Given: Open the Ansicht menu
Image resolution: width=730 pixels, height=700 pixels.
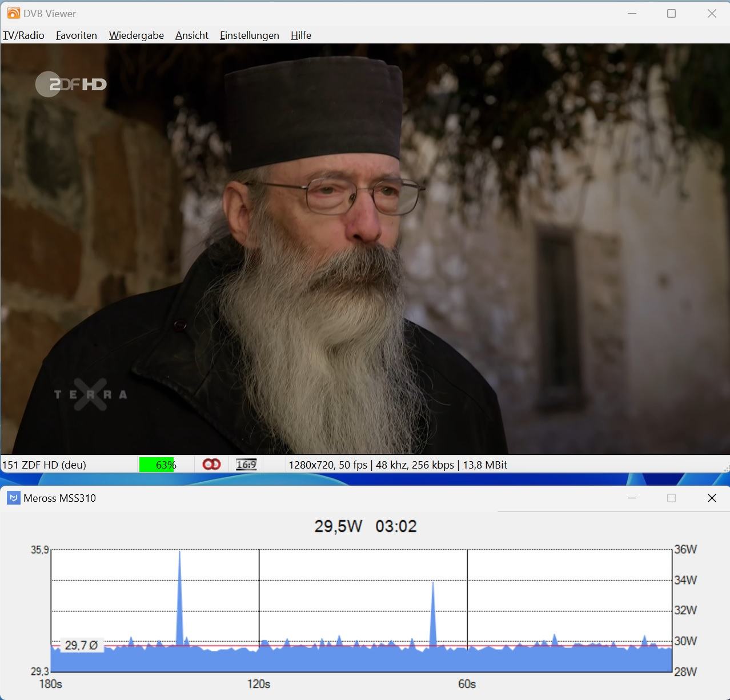Looking at the screenshot, I should click(x=192, y=35).
